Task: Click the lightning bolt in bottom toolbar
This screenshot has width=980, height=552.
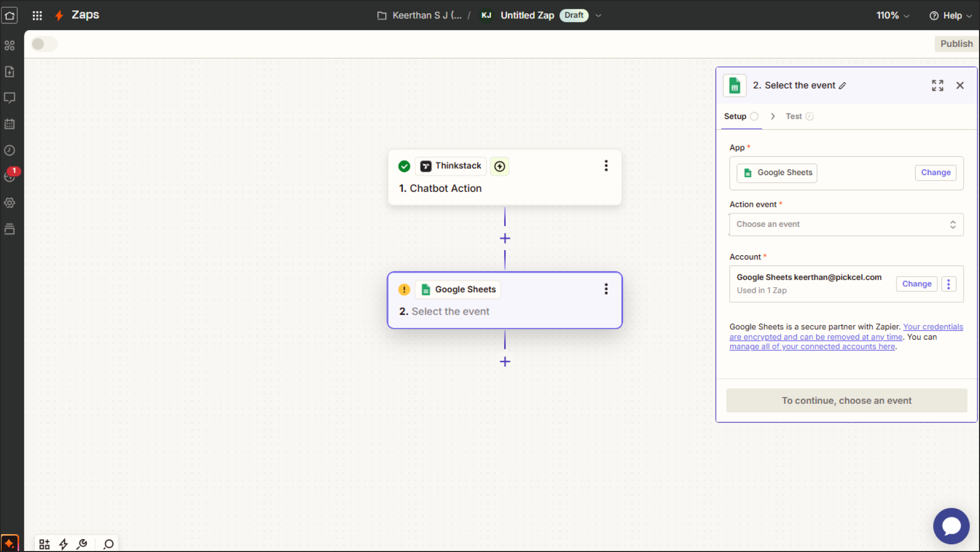Action: click(64, 544)
